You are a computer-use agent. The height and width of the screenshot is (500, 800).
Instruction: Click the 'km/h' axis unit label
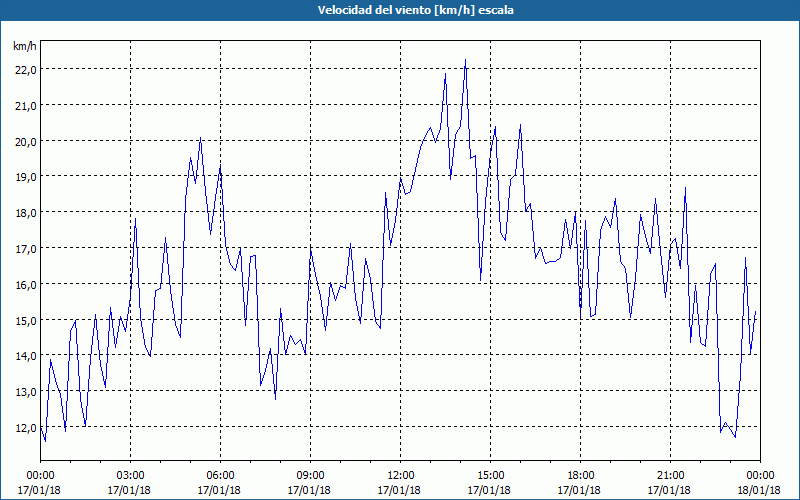[x=25, y=46]
